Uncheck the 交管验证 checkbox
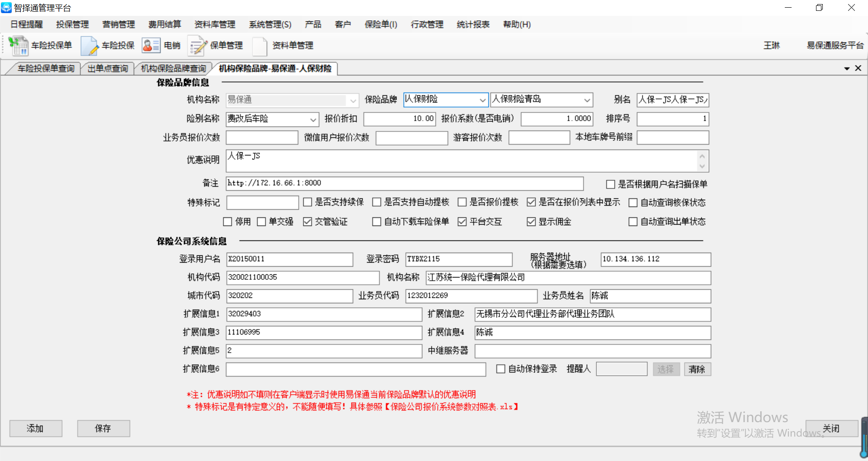This screenshot has width=868, height=461. pos(308,222)
